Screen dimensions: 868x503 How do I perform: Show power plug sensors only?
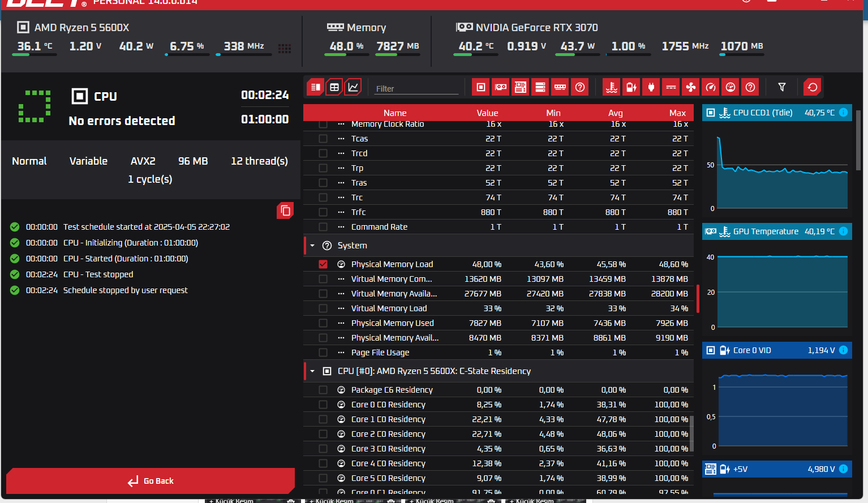pyautogui.click(x=651, y=87)
